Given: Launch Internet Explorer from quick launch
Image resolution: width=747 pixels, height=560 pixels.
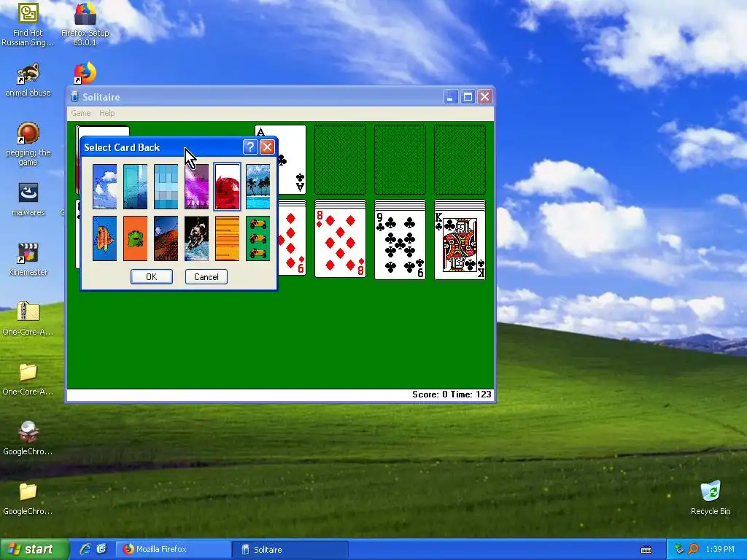Looking at the screenshot, I should [85, 549].
